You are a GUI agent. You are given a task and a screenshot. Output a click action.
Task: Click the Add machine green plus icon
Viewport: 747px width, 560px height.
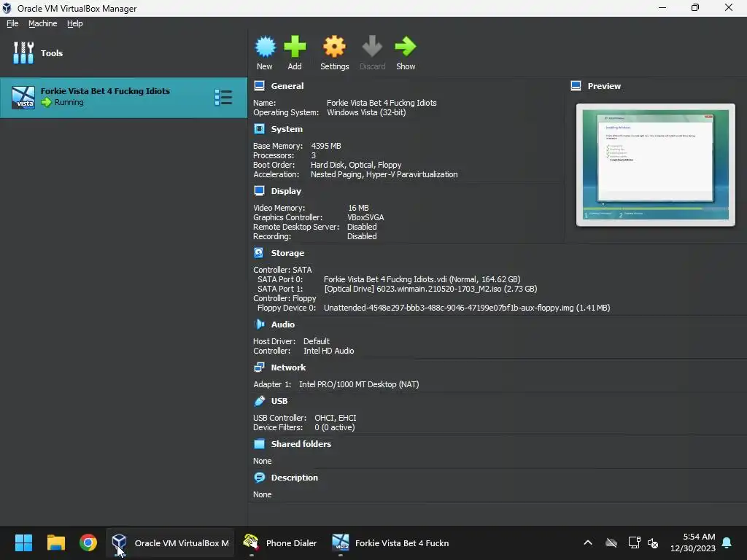point(295,47)
